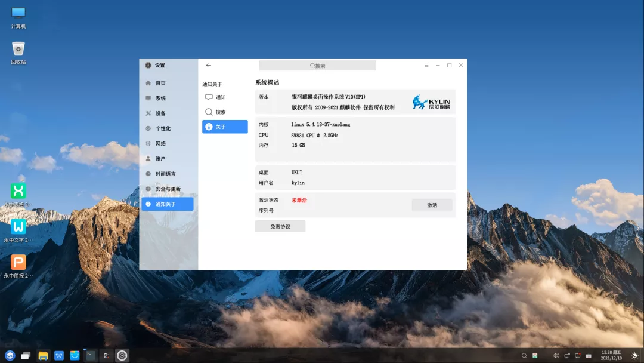Screen dimensions: 644x363
Task: Open the terminal from the taskbar
Action: pos(91,356)
